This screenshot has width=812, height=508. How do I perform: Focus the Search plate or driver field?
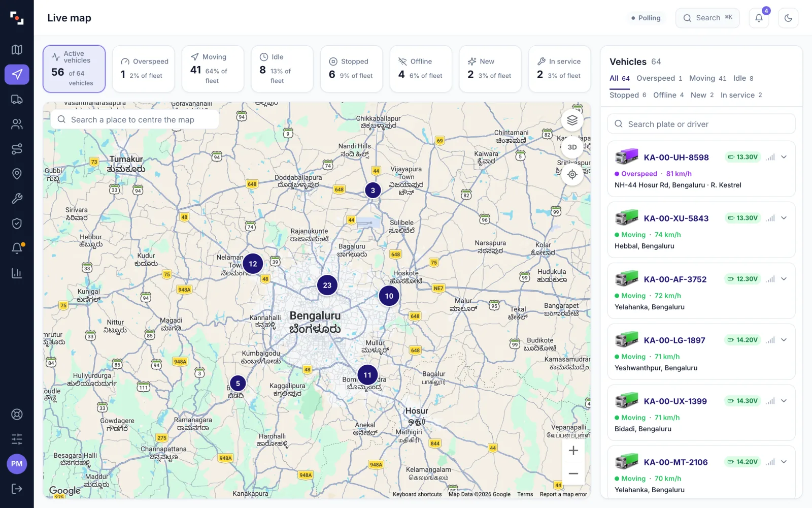(x=701, y=124)
